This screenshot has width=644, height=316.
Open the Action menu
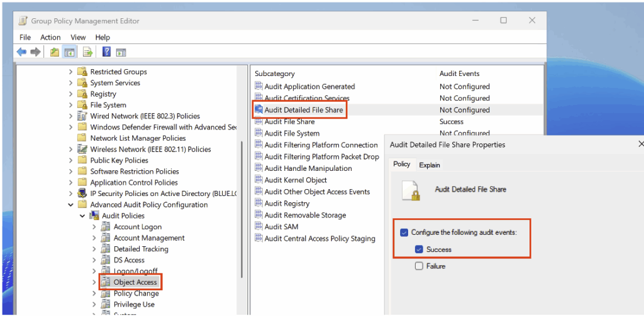click(x=50, y=37)
